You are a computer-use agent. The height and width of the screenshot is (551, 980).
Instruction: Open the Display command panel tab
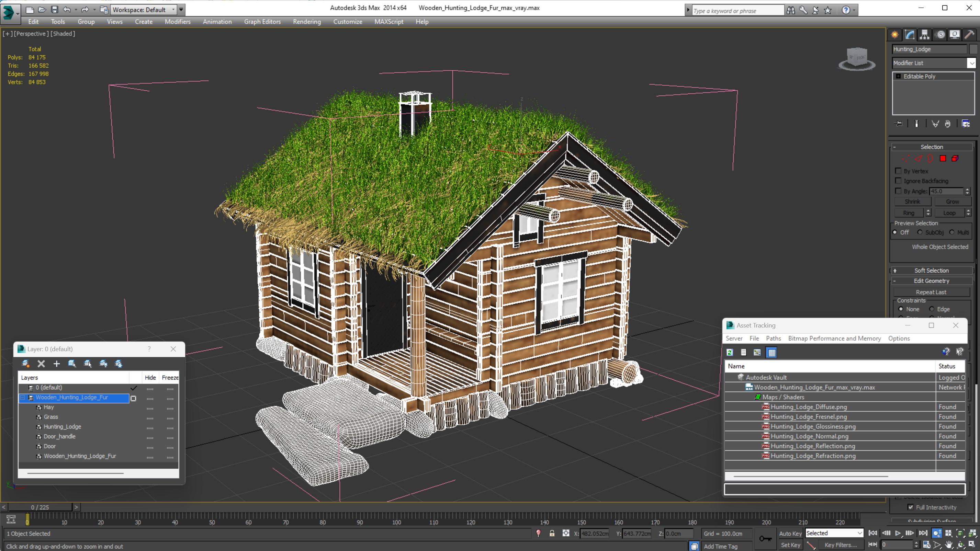(955, 35)
